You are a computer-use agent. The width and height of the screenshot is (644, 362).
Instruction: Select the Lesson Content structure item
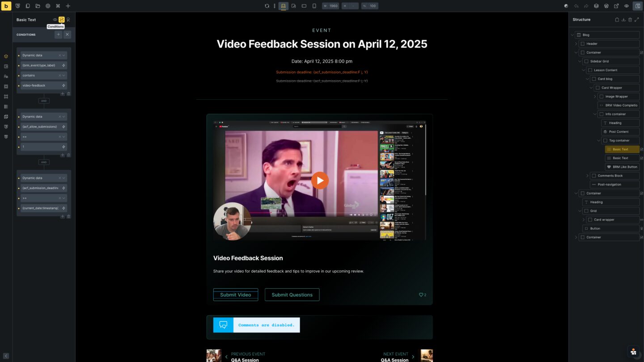click(613, 70)
